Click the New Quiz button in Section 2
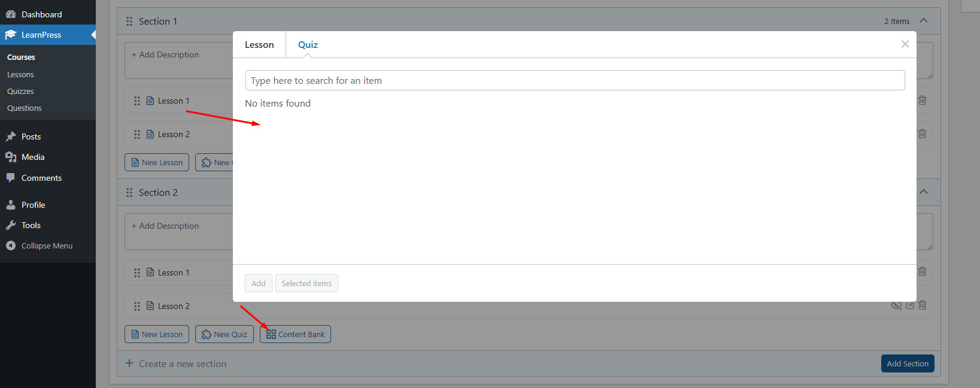 click(x=224, y=334)
